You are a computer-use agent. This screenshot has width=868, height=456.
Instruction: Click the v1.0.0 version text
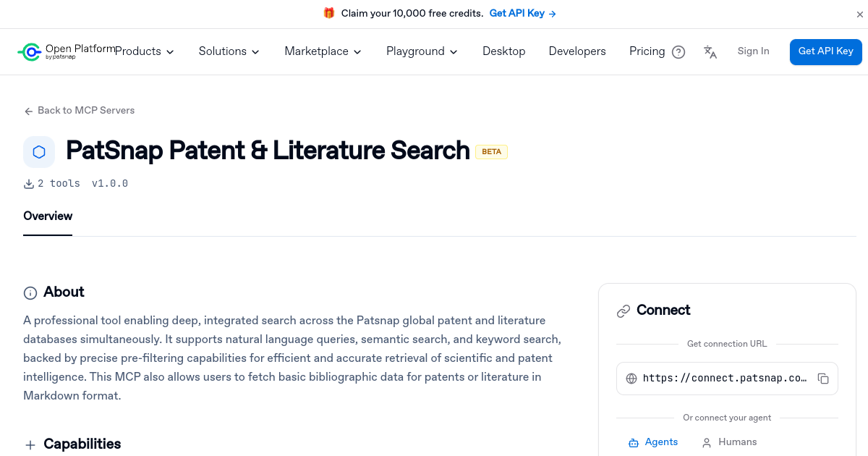point(110,184)
